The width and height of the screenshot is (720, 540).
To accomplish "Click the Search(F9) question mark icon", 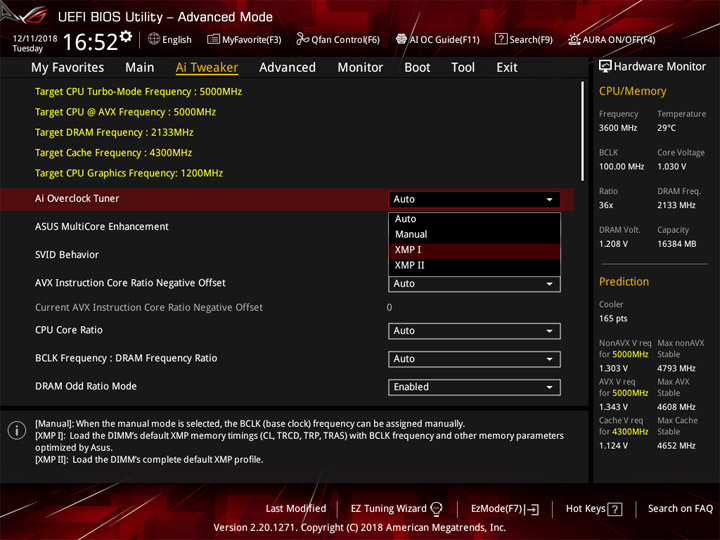I will [x=501, y=39].
